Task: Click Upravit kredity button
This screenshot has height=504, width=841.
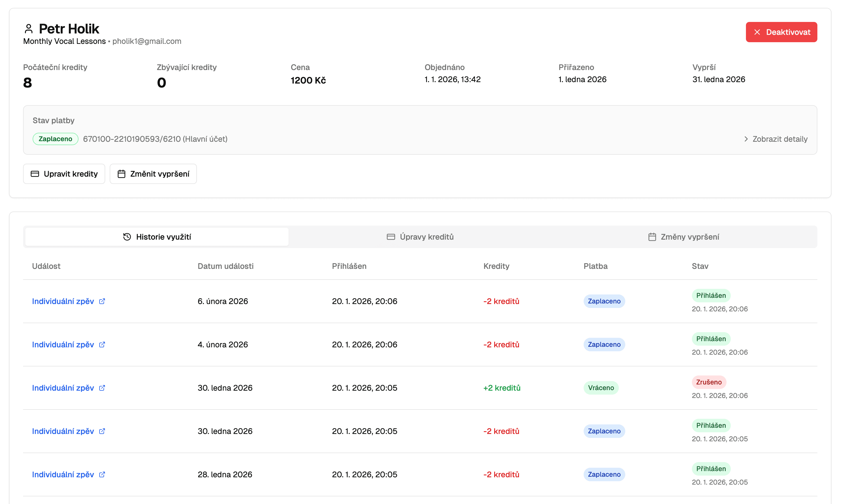Action: pos(64,174)
